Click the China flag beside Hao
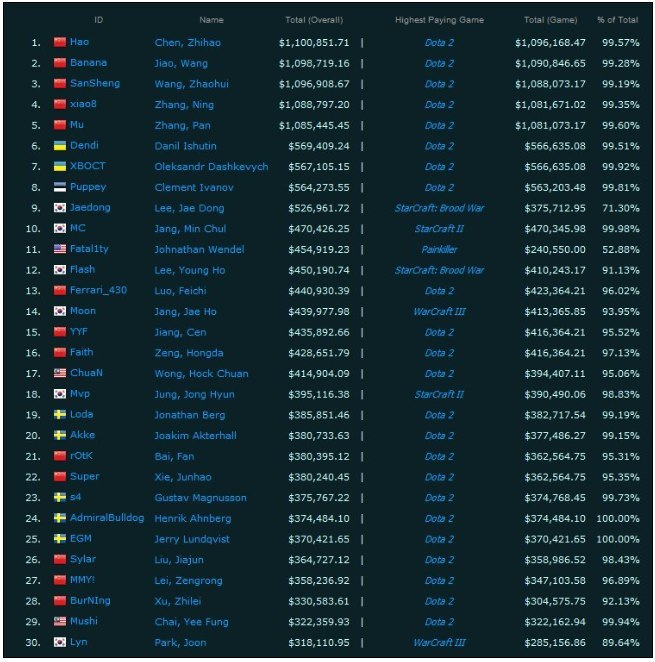This screenshot has height=662, width=655. coord(60,43)
